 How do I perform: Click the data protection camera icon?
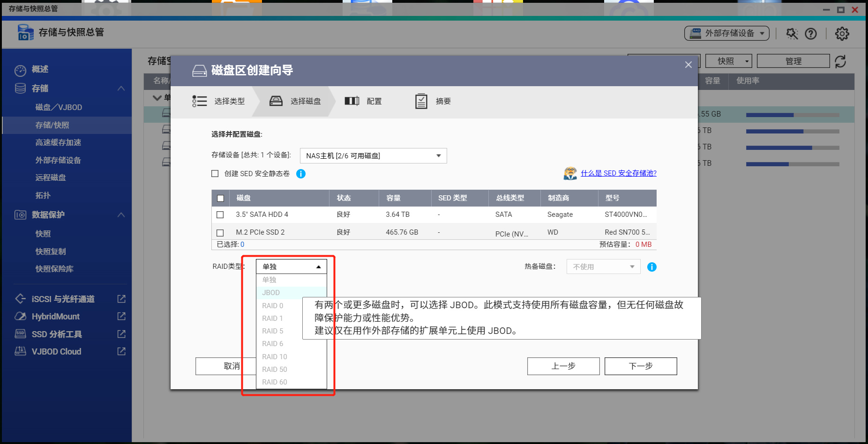(x=20, y=215)
